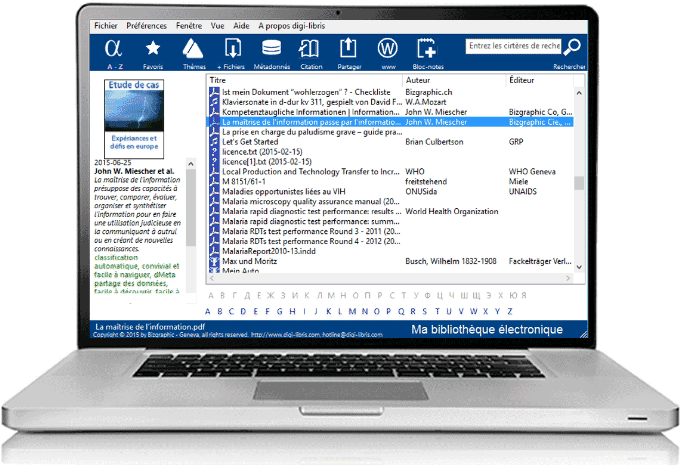The height and width of the screenshot is (465, 680).
Task: Filter by Cyrillic letter Ж
Action: pyautogui.click(x=270, y=296)
